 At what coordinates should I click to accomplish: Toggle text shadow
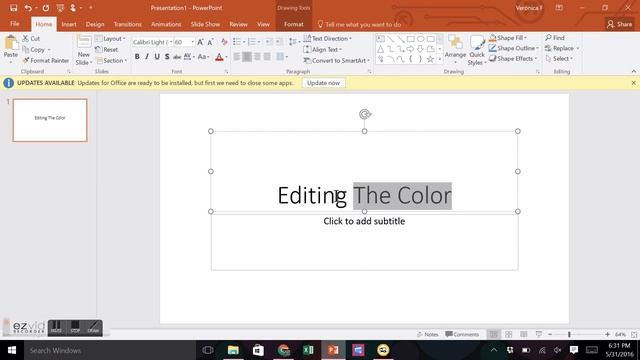167,57
